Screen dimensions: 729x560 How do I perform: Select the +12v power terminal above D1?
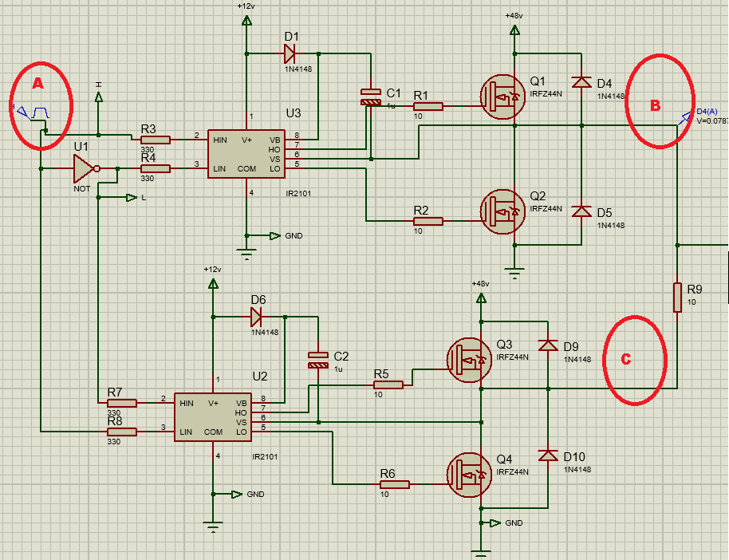246,19
